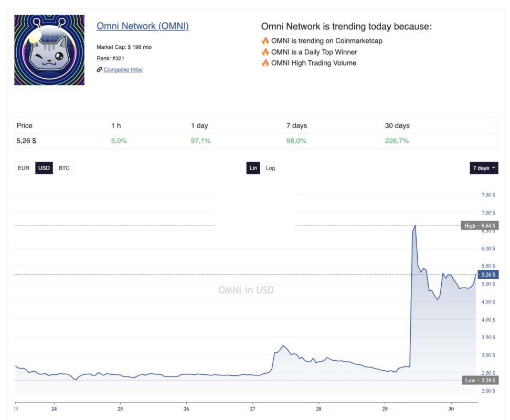The width and height of the screenshot is (510, 420).
Task: Open the 7 days range dropdown
Action: 484,168
